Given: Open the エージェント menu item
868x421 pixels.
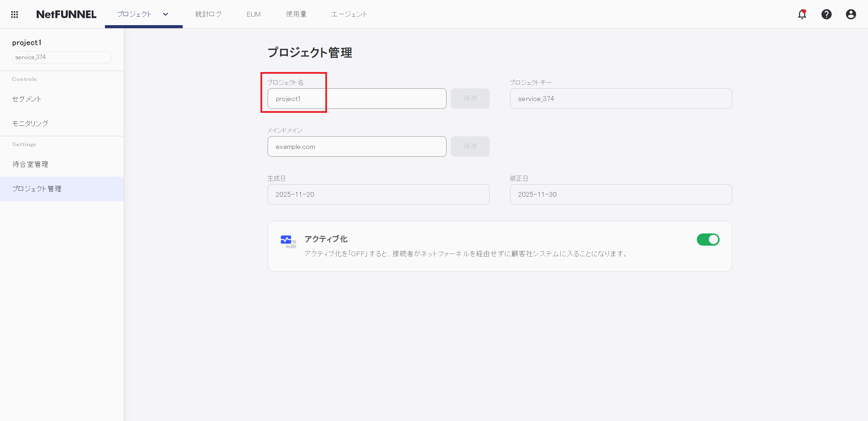Looking at the screenshot, I should pos(349,14).
